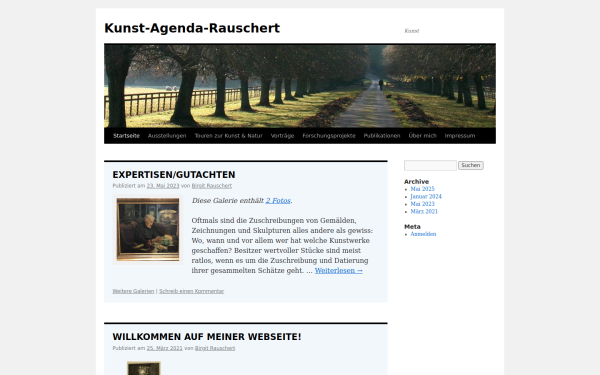Open the framed painting thumbnail
This screenshot has height=375, width=600.
tap(148, 230)
